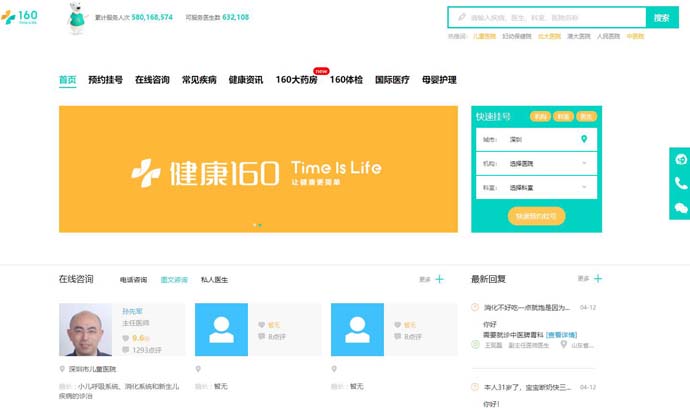Focus the search input field
Screen dimensions: 690x409
click(x=547, y=18)
